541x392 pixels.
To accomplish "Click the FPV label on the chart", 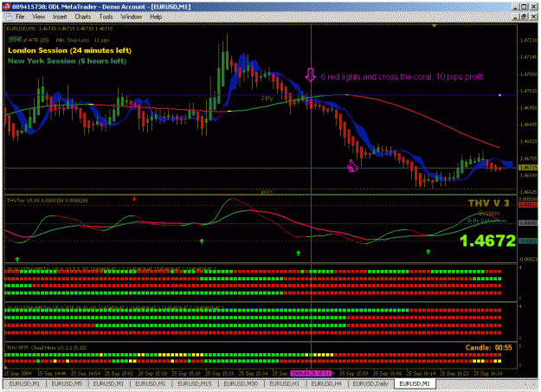I will [267, 99].
